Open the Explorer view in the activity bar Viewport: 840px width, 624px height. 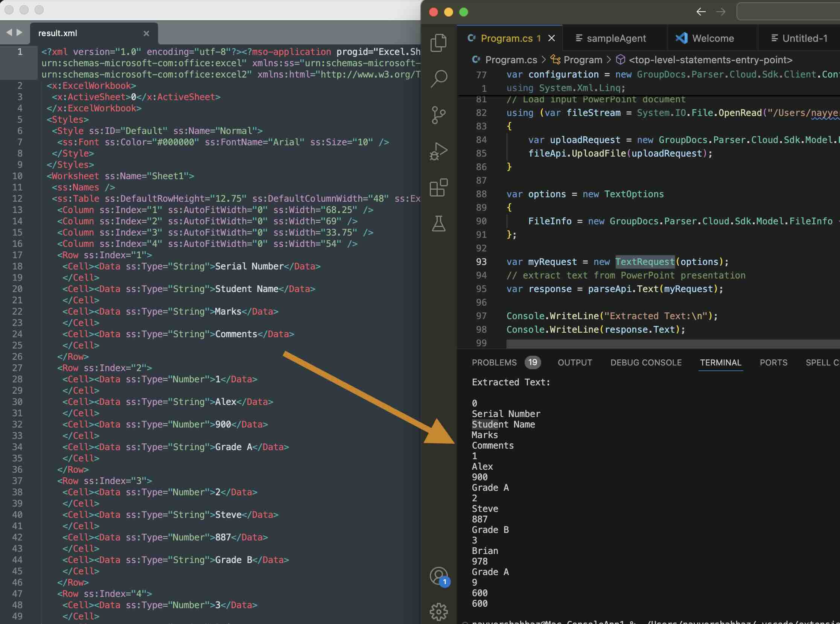pos(438,43)
